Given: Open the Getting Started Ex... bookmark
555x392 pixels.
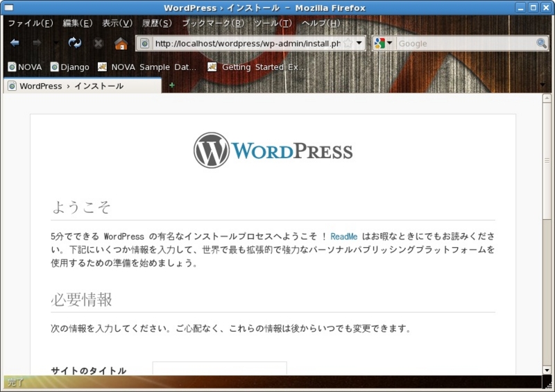Looking at the screenshot, I should pos(256,67).
